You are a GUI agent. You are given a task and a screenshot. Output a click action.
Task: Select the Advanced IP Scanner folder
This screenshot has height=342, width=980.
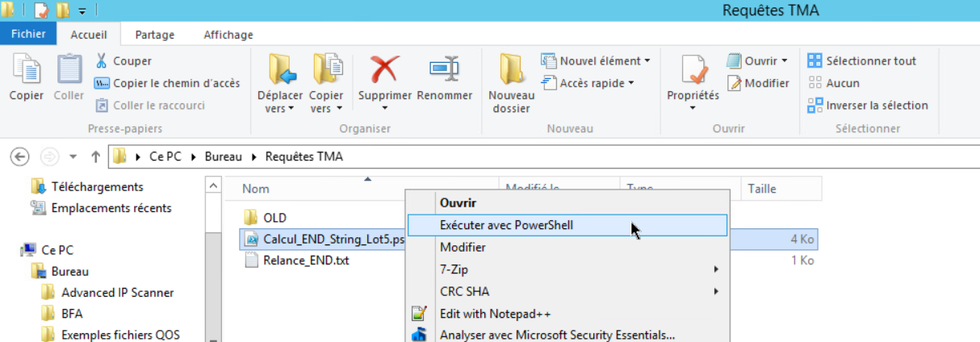pos(117,293)
